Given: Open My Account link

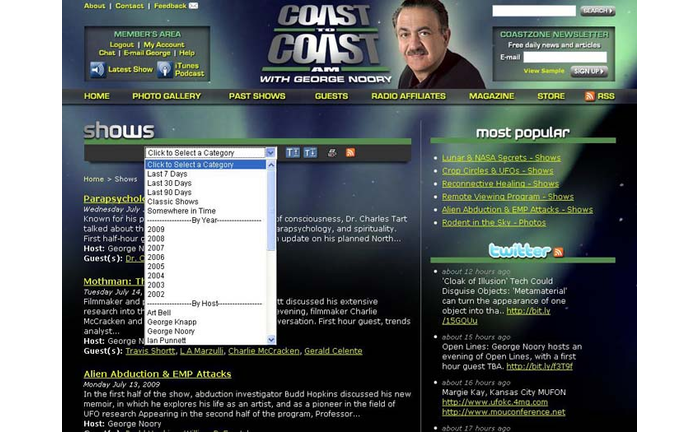Looking at the screenshot, I should (164, 45).
